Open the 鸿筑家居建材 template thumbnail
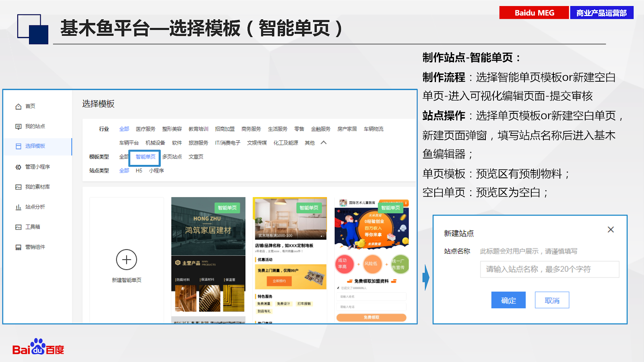This screenshot has height=362, width=644. point(208,260)
